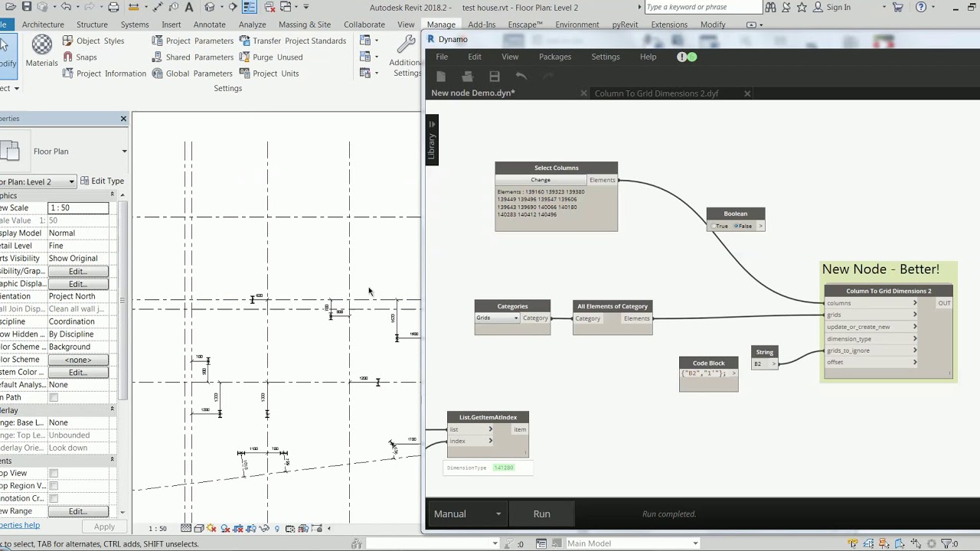This screenshot has height=551, width=980.
Task: Toggle the Crop View checkbox in Properties
Action: pos(54,473)
